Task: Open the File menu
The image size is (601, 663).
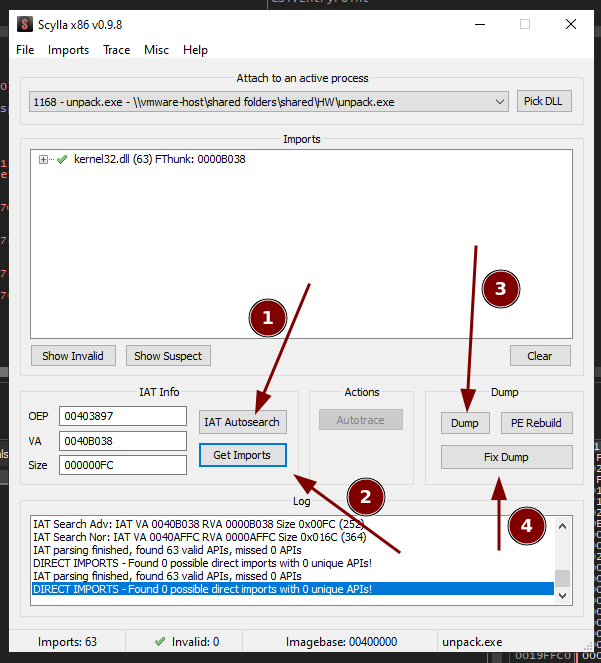Action: [x=25, y=50]
